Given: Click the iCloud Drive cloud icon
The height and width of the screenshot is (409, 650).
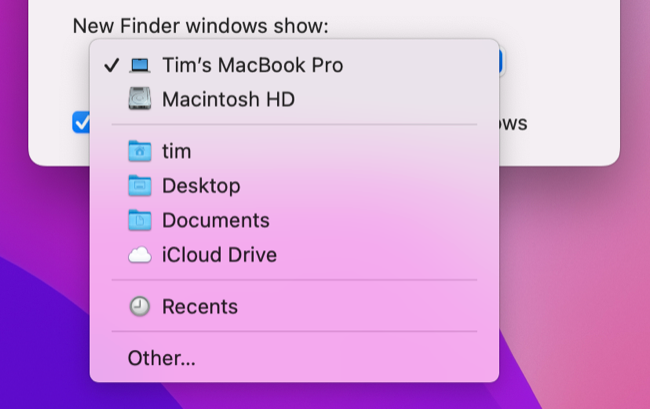Looking at the screenshot, I should [140, 255].
